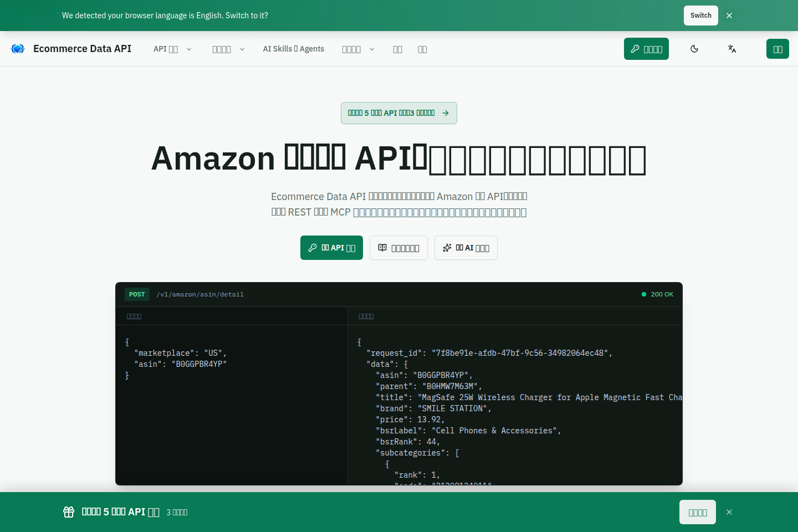Open the nav dropdown just left of AI Skills
Viewport: 798px width, 532px height.
[228, 49]
